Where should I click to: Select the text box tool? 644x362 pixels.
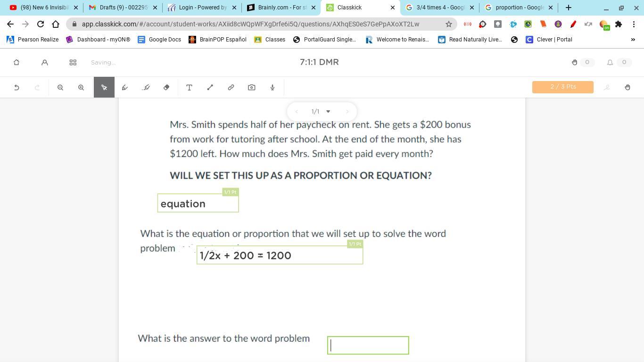click(x=189, y=87)
